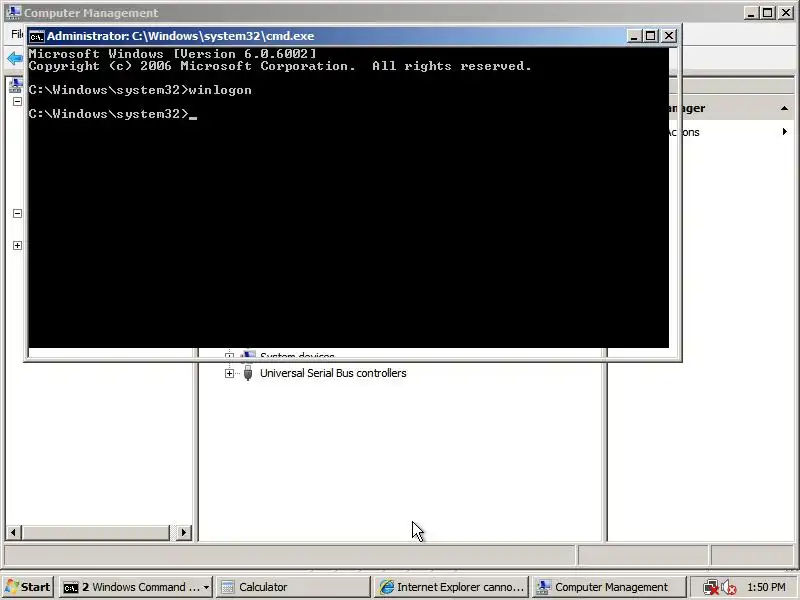800x600 pixels.
Task: Open the network status tray icon
Action: click(710, 587)
